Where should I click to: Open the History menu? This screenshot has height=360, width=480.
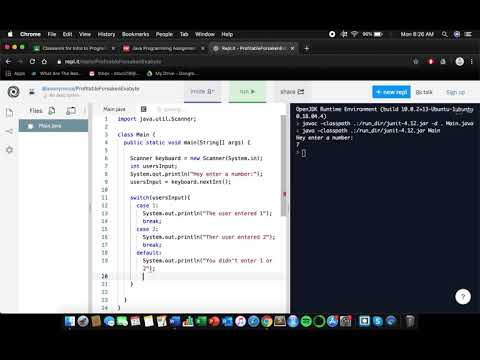(x=106, y=34)
